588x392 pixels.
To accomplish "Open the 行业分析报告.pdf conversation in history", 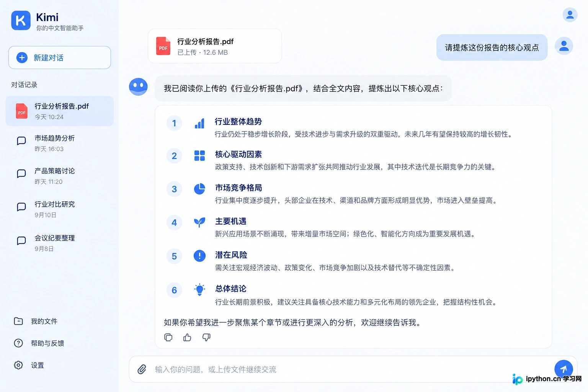I will [60, 111].
